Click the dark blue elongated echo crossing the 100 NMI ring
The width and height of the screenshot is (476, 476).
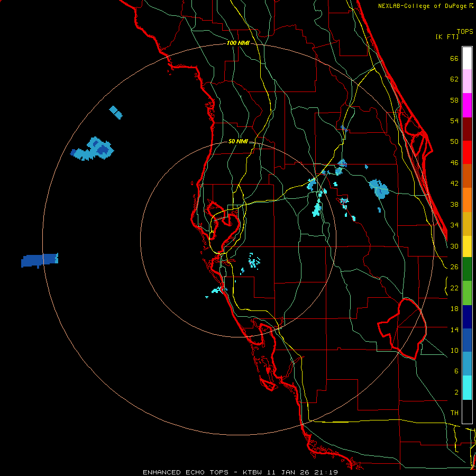tap(40, 260)
